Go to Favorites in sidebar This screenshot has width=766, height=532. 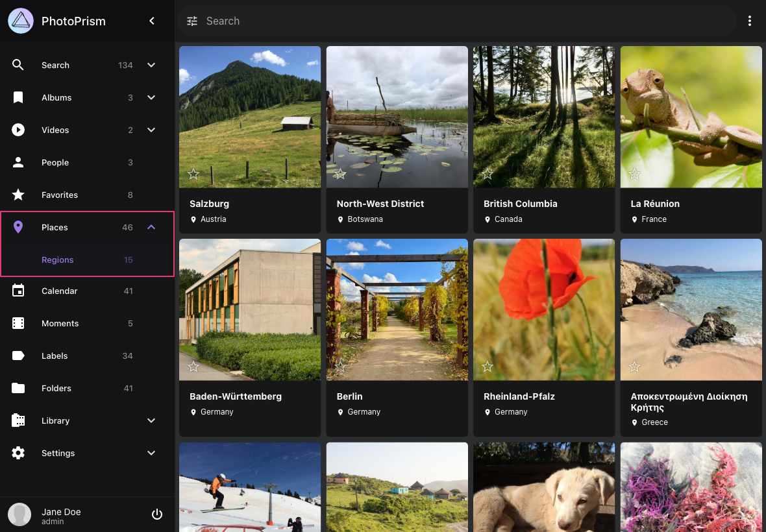tap(60, 195)
